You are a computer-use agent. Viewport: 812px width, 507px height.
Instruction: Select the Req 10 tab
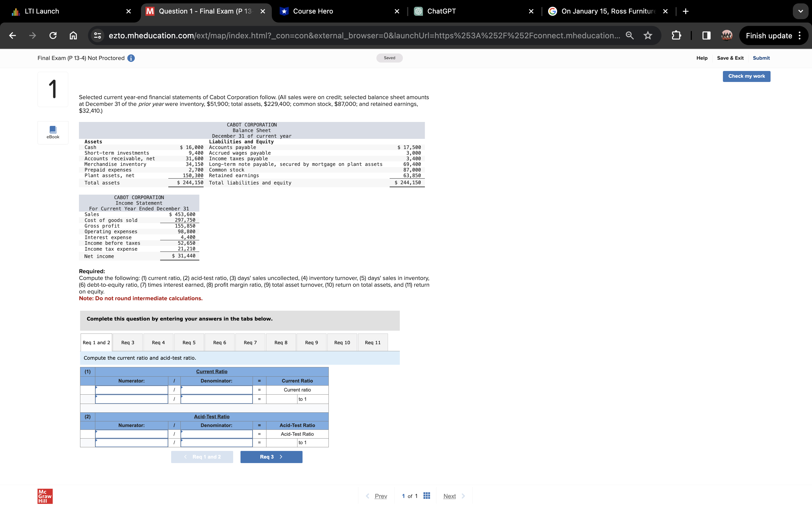tap(342, 342)
